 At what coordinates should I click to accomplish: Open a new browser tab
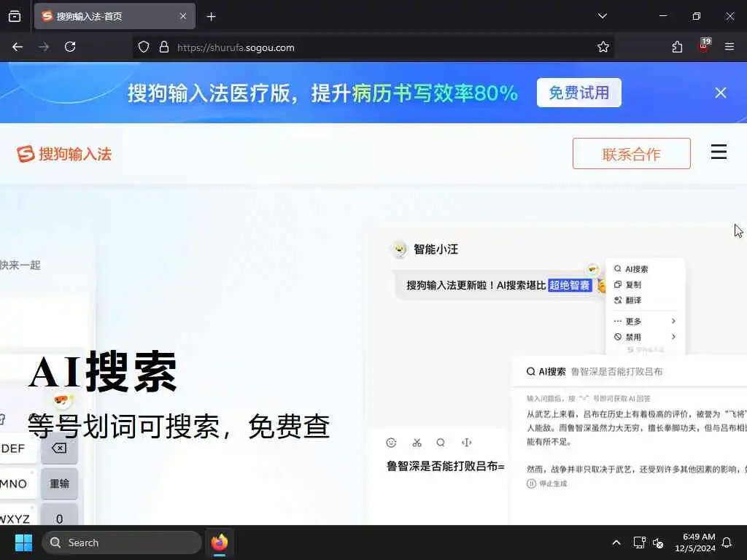point(211,17)
